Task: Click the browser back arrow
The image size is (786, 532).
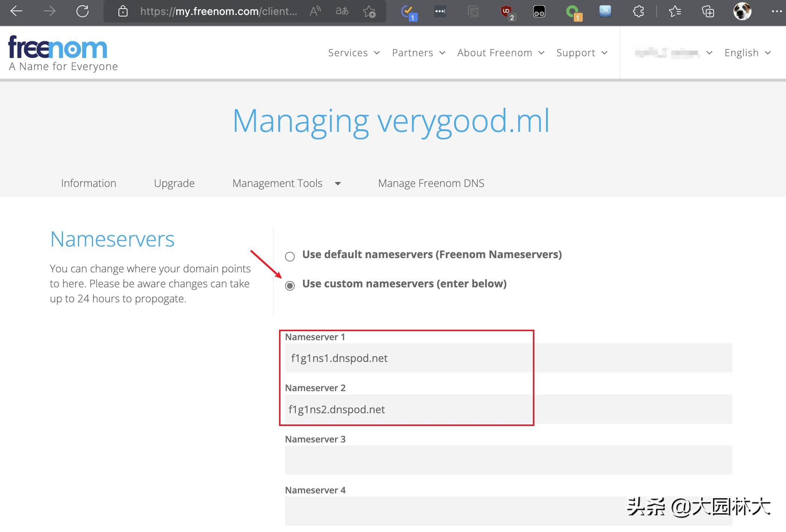Action: coord(16,11)
